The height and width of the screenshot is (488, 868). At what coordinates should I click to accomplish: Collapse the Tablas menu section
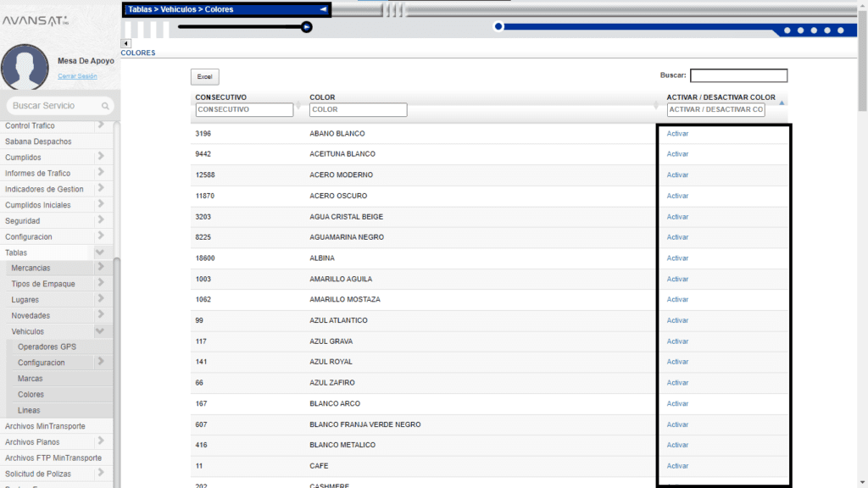tap(100, 252)
